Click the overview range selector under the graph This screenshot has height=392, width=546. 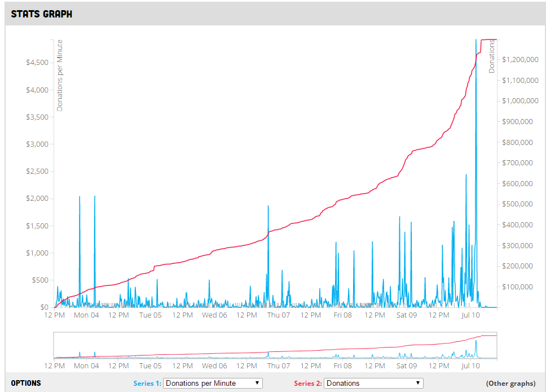275,345
